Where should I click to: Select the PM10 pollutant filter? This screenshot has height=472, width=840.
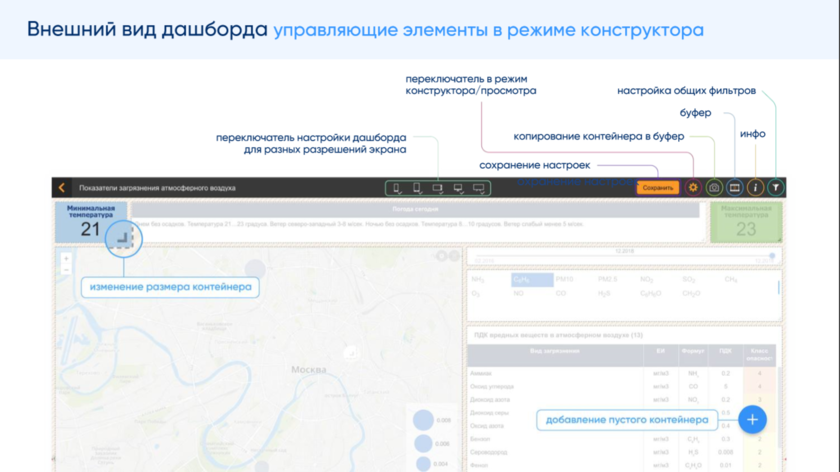click(x=564, y=280)
